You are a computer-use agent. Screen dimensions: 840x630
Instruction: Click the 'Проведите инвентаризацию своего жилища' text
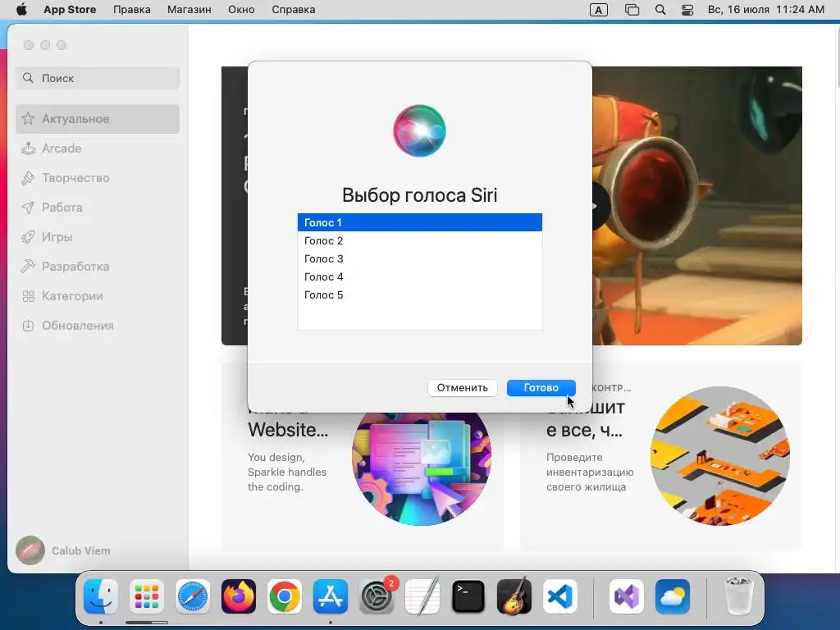590,472
